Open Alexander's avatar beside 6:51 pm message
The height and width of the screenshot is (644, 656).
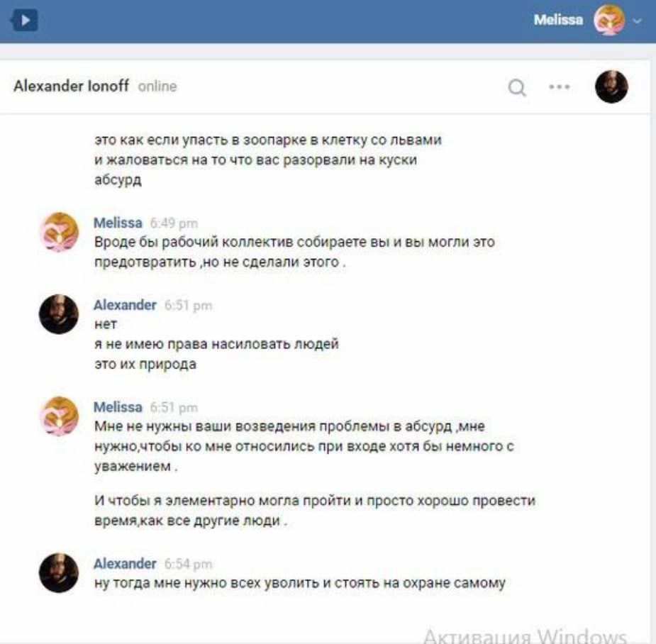point(59,313)
